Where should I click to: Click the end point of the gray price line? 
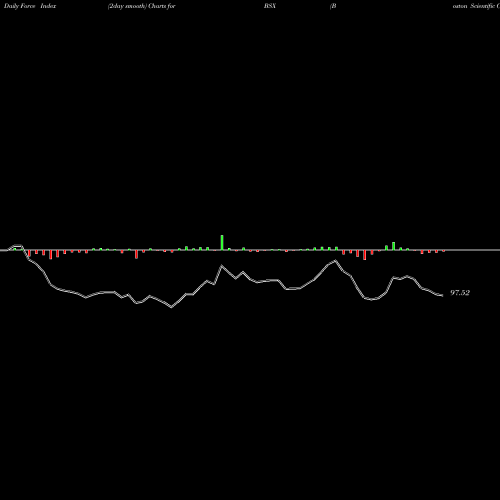tap(442, 295)
